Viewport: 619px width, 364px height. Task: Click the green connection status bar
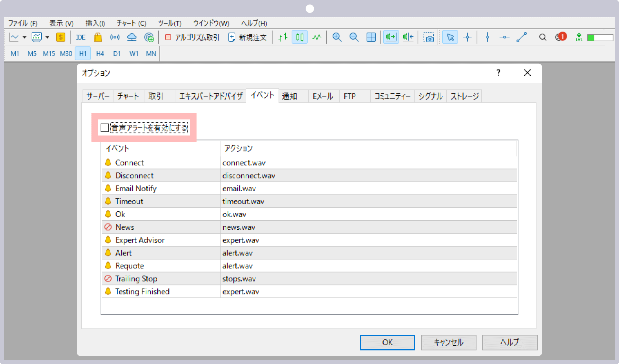[600, 38]
